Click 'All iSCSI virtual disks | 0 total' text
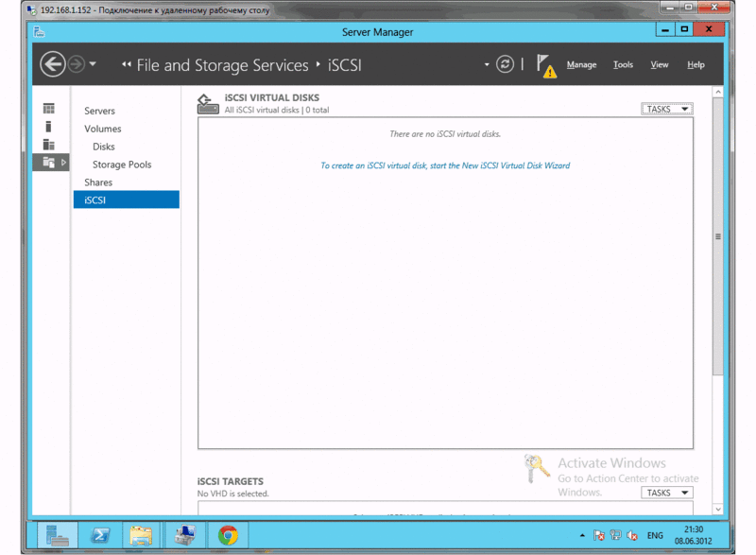756x555 pixels. click(x=277, y=110)
